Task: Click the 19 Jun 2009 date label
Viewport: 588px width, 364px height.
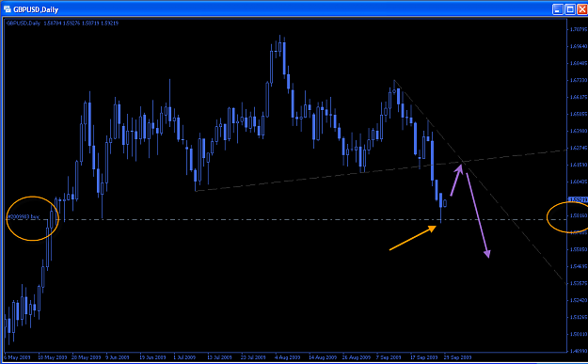Action: coord(153,357)
